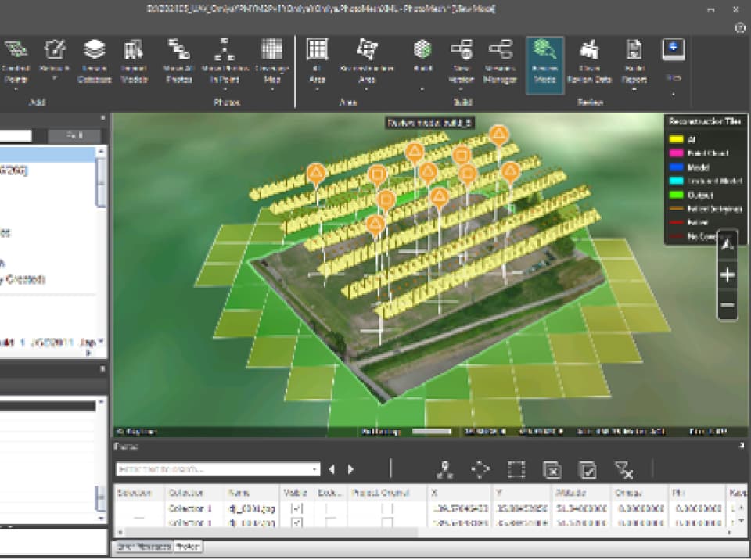
Task: Click the box-with-checkmark select icon
Action: point(588,470)
